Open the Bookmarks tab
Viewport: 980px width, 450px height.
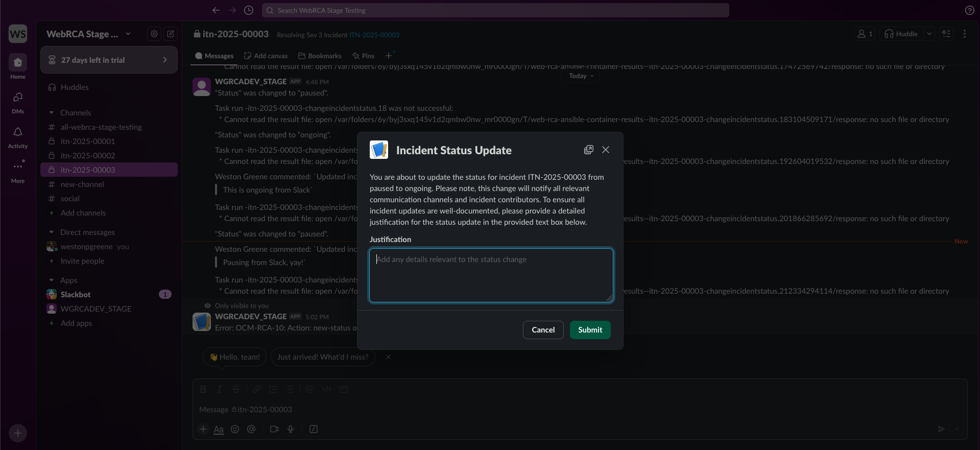(320, 56)
